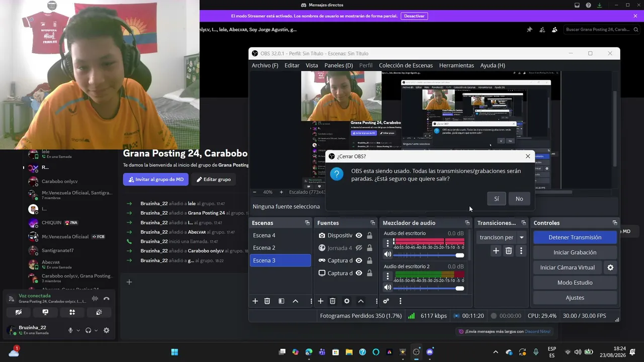Click Iniciar Grabación to start recording
The height and width of the screenshot is (362, 644).
(575, 252)
